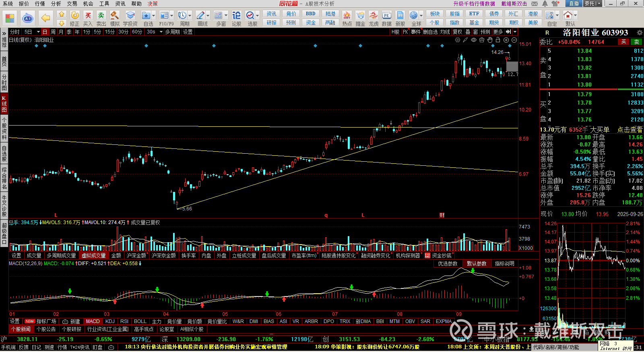Open the 龙虎 dragon icon
The width and height of the screenshot is (644, 352).
[374, 19]
